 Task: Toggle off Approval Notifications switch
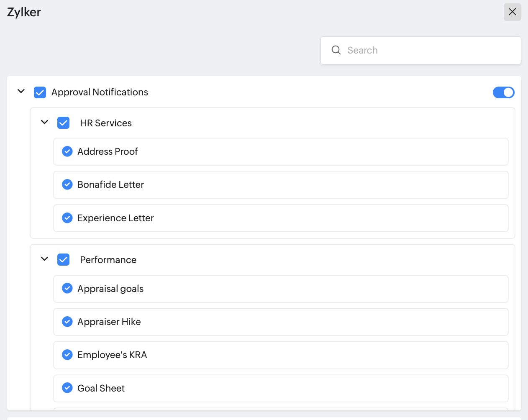[503, 92]
